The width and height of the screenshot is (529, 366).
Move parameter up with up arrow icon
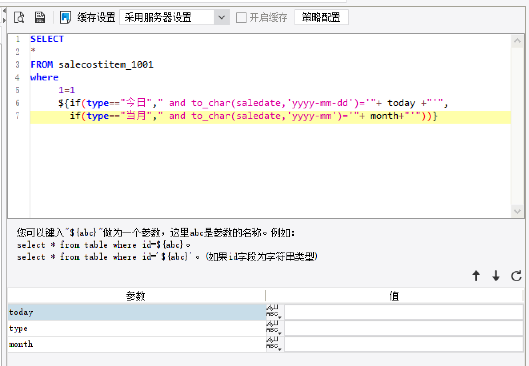coord(476,276)
